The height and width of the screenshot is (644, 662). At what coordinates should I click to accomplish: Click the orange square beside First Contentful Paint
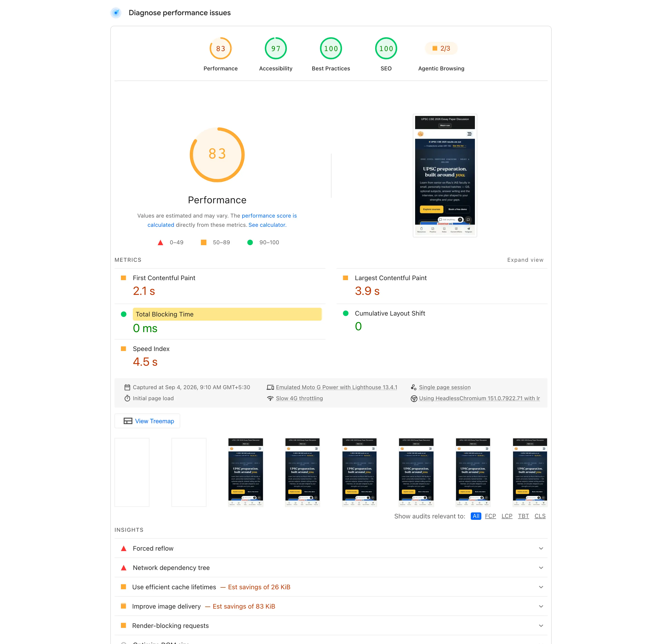point(123,278)
